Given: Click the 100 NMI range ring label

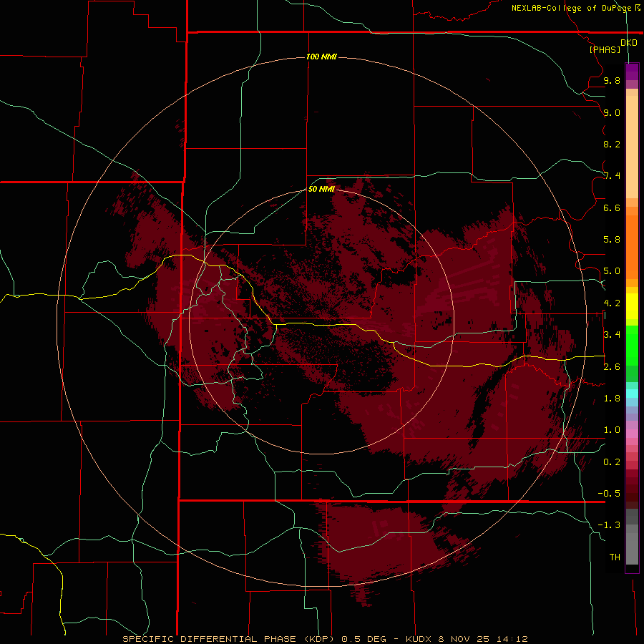Looking at the screenshot, I should pyautogui.click(x=321, y=57).
